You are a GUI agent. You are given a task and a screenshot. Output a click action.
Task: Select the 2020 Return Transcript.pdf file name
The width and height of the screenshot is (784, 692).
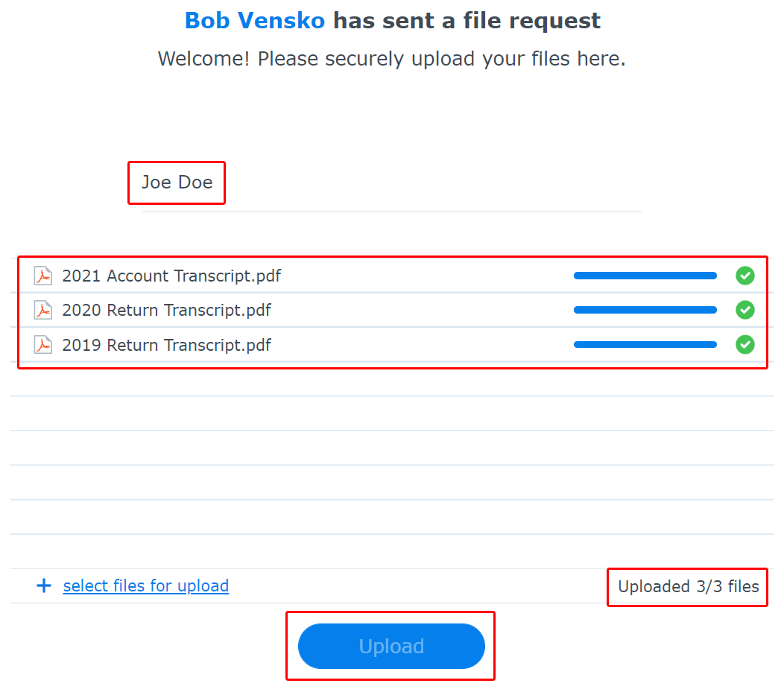[x=166, y=311]
